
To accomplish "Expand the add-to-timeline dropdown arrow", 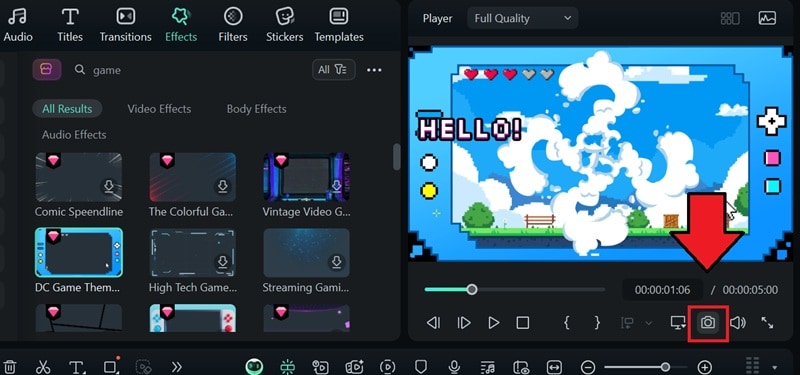I will (648, 323).
